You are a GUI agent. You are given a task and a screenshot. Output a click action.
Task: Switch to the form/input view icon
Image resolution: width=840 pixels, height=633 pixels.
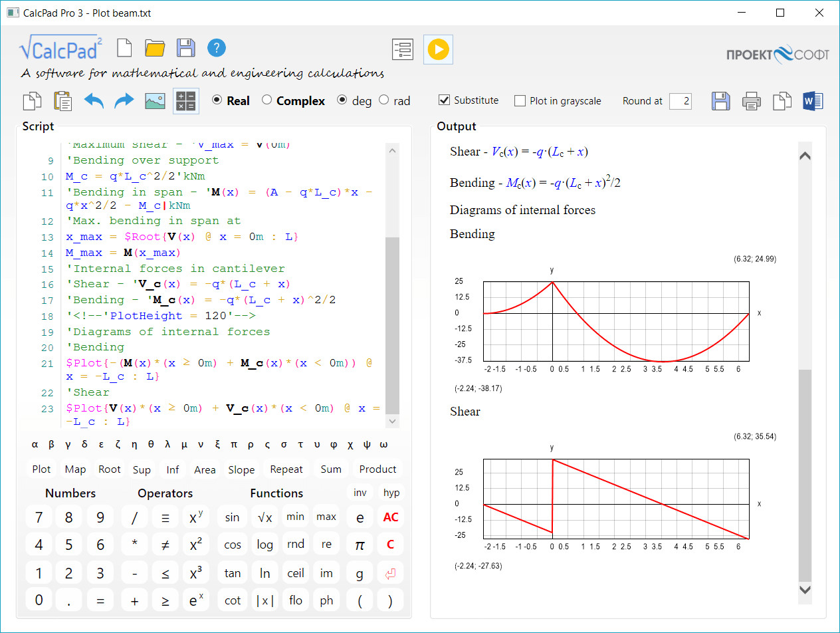pyautogui.click(x=402, y=49)
